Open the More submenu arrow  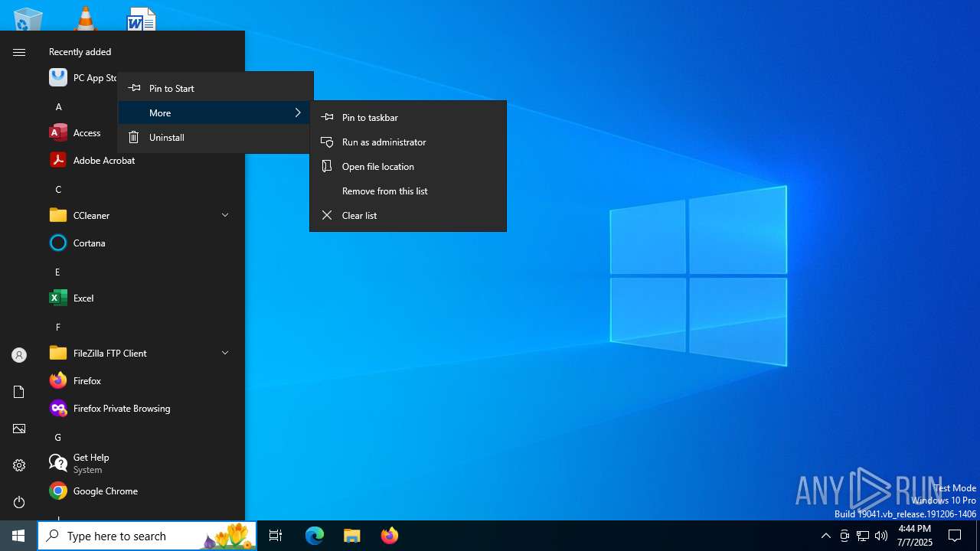(298, 112)
